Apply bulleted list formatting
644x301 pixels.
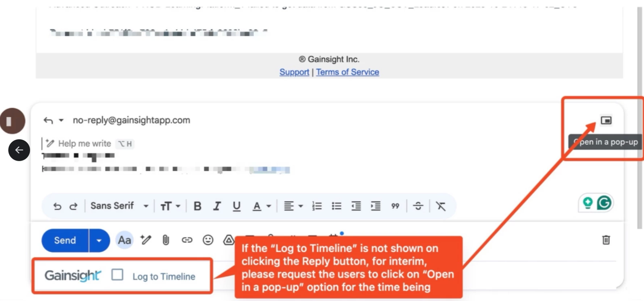coord(336,206)
